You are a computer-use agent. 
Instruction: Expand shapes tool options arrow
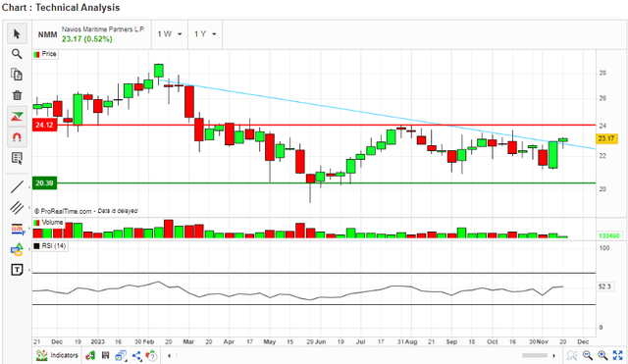coord(29,249)
